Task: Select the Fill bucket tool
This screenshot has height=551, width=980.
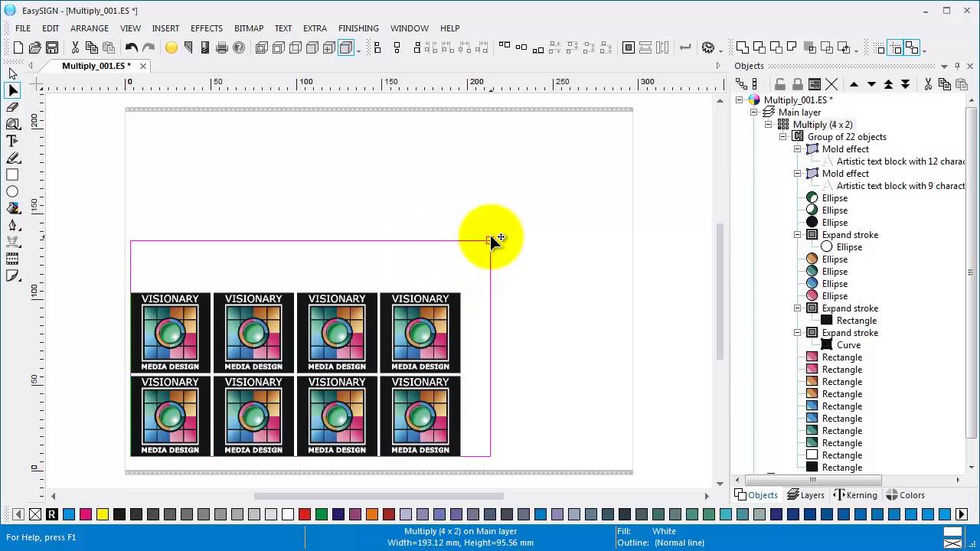Action: click(x=12, y=208)
